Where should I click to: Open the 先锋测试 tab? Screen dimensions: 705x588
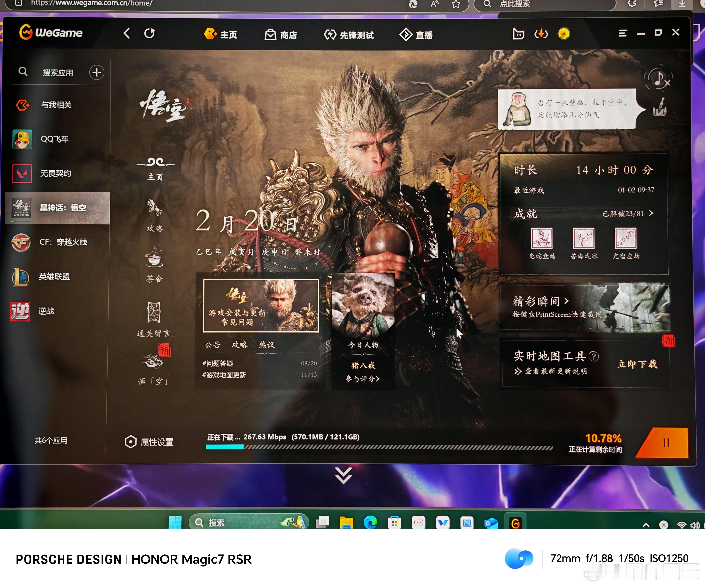349,35
